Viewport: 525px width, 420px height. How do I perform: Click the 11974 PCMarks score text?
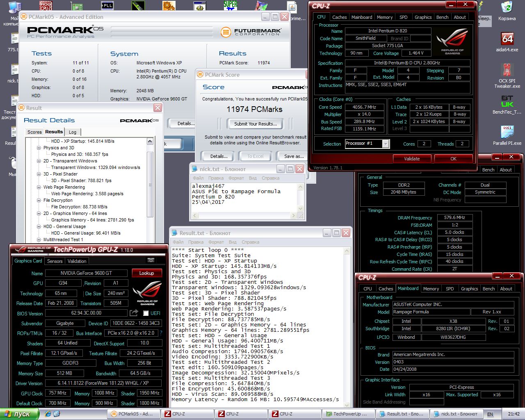254,110
